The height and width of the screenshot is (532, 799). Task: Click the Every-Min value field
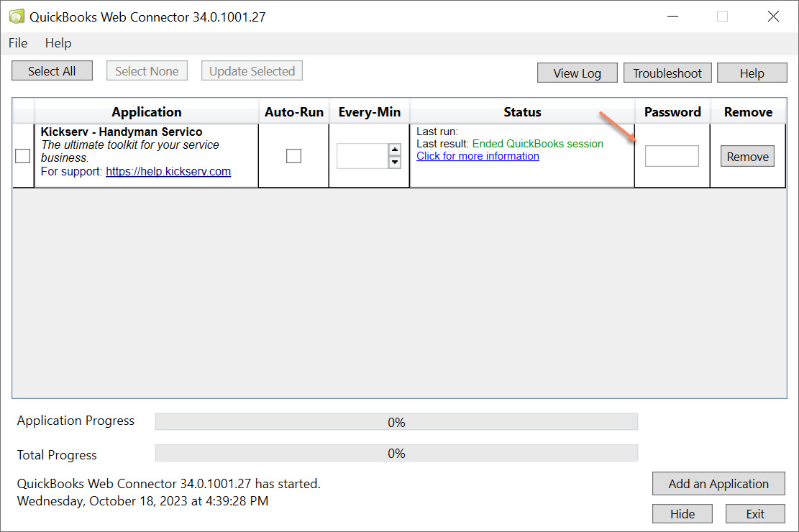[x=362, y=156]
